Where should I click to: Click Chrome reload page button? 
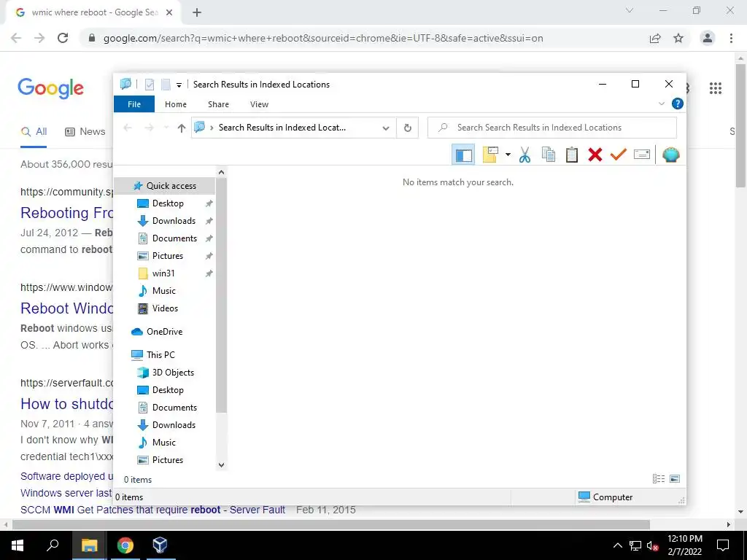(x=63, y=38)
